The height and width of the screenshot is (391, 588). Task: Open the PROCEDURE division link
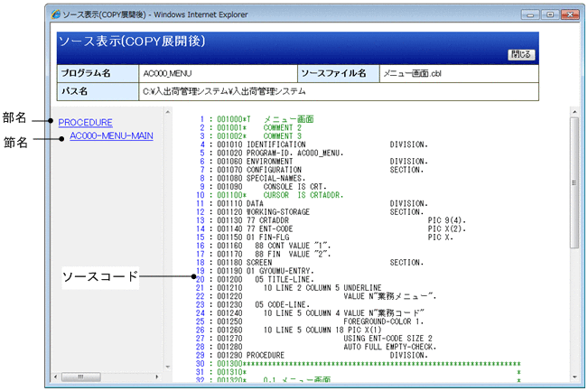(x=86, y=123)
